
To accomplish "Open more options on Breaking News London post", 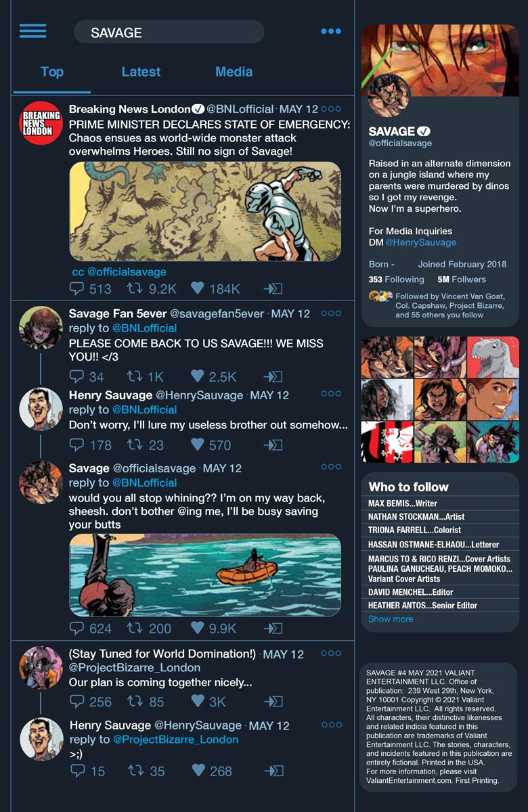I will [x=331, y=109].
